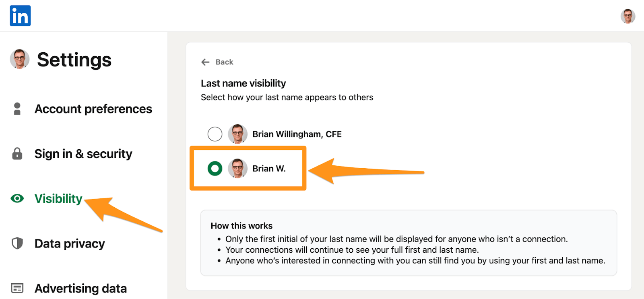Screen dimensions: 644x299
Task: Go to the Visibility settings section
Action: [x=58, y=199]
